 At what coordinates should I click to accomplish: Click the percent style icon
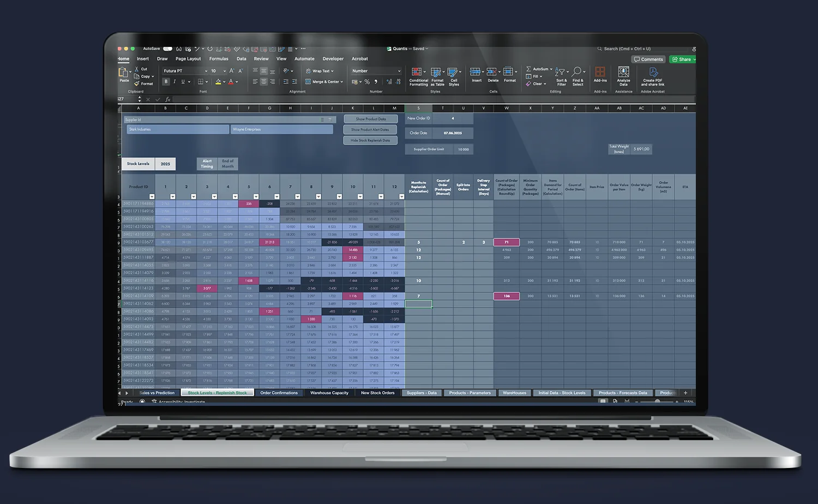point(367,82)
